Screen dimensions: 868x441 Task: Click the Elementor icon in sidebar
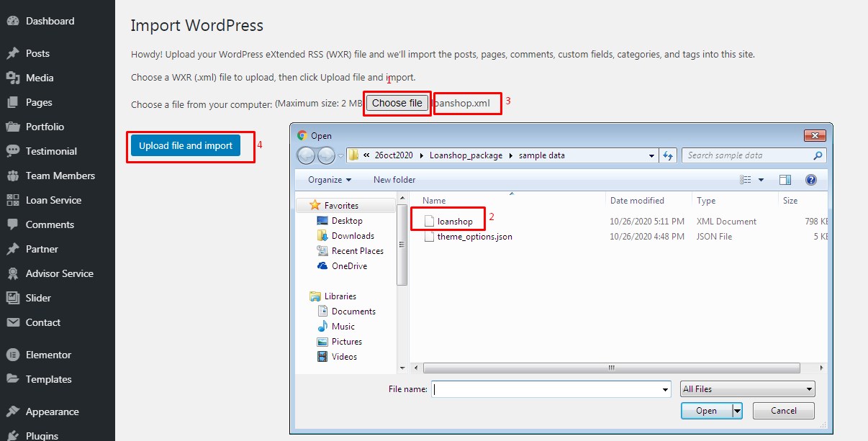pyautogui.click(x=12, y=355)
